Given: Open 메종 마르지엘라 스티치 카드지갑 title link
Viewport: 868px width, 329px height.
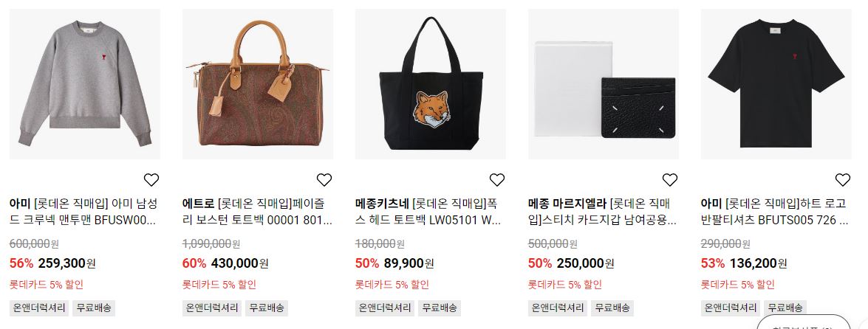Looking at the screenshot, I should 602,212.
